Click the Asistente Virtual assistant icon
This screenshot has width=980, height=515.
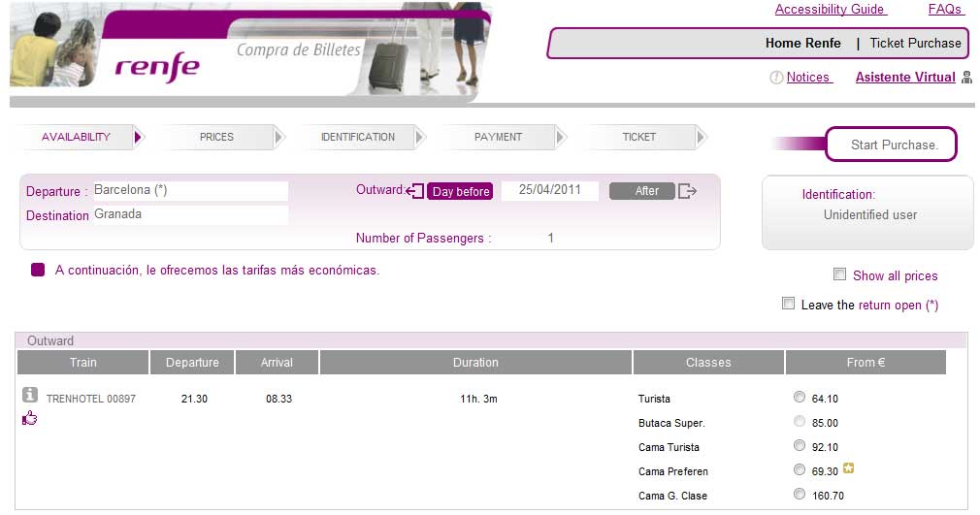966,78
